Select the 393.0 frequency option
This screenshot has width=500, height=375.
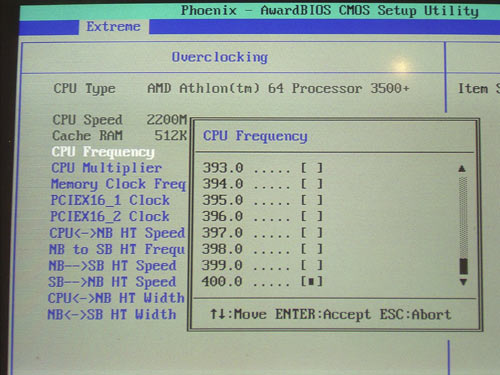[262, 168]
